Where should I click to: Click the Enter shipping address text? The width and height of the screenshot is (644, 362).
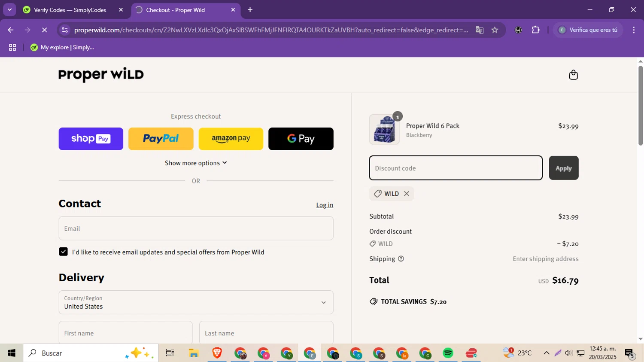click(x=546, y=259)
